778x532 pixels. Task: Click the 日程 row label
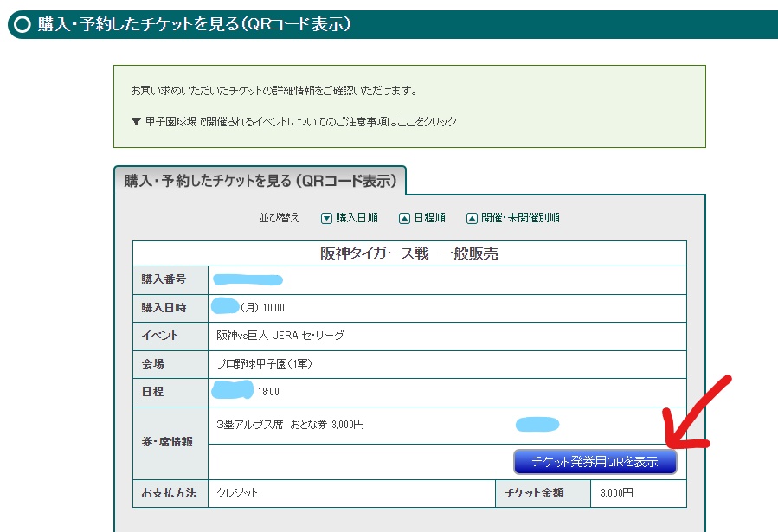pos(170,392)
